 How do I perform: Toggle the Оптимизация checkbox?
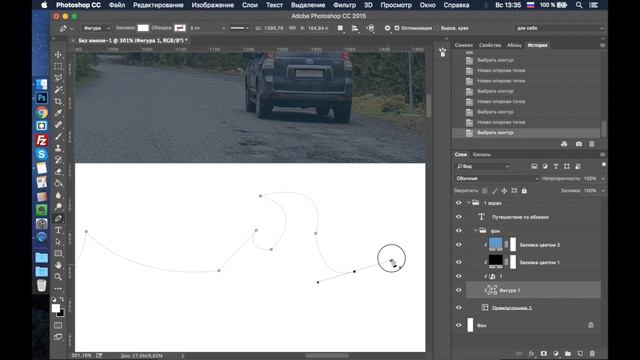pyautogui.click(x=397, y=28)
